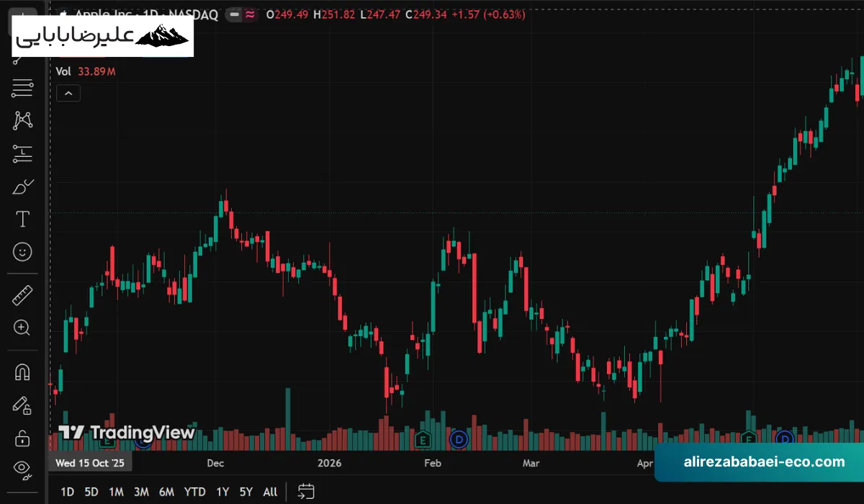Open the emoji icons tool

(22, 251)
